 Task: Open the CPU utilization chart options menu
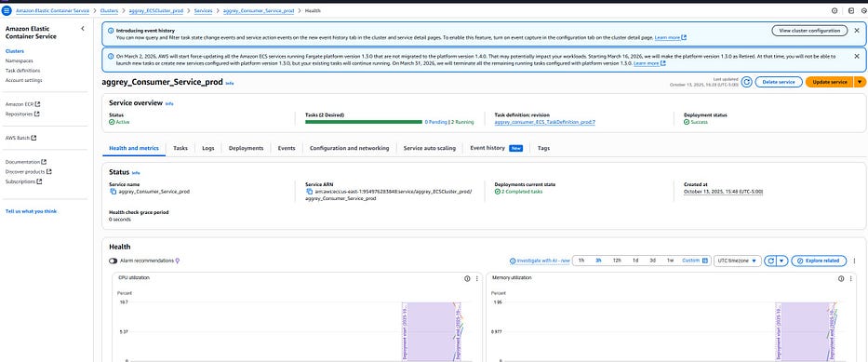pos(476,278)
